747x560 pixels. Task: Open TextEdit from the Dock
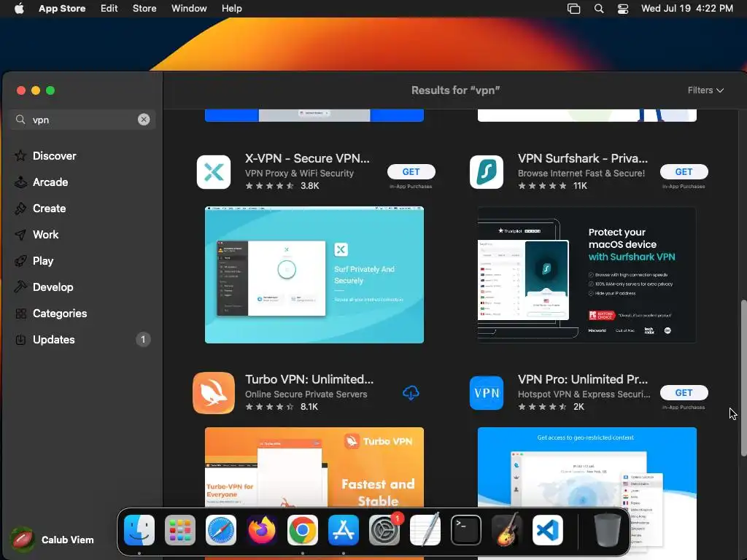(425, 530)
